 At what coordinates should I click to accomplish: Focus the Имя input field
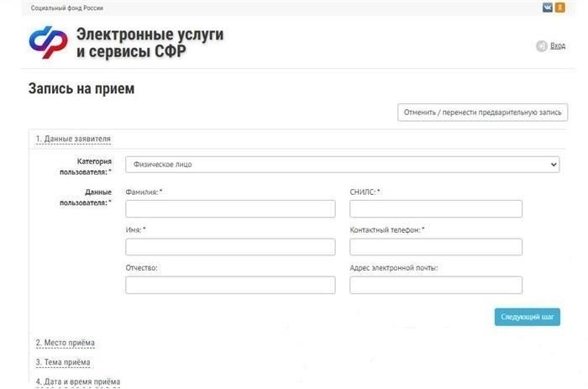(x=230, y=247)
